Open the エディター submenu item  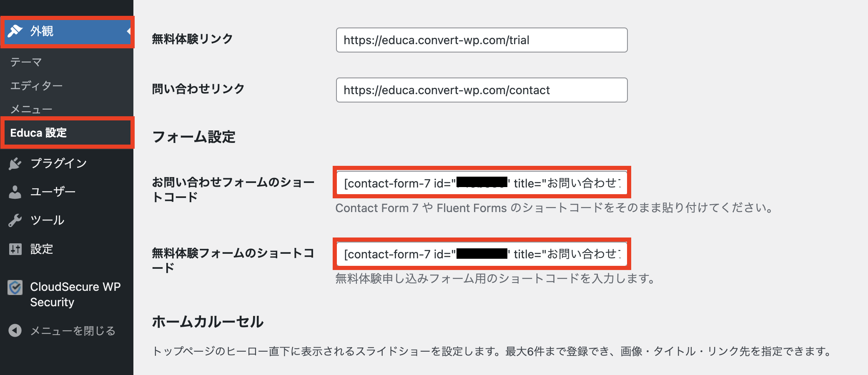pyautogui.click(x=36, y=86)
